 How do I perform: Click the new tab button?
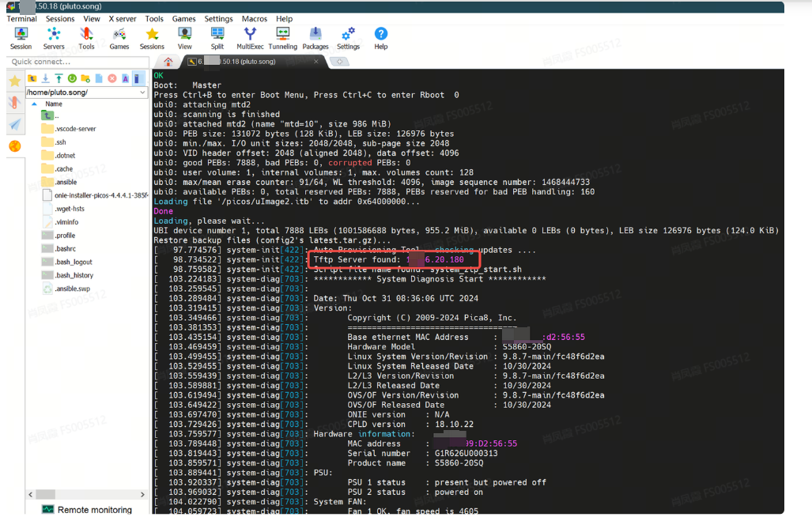tap(339, 61)
